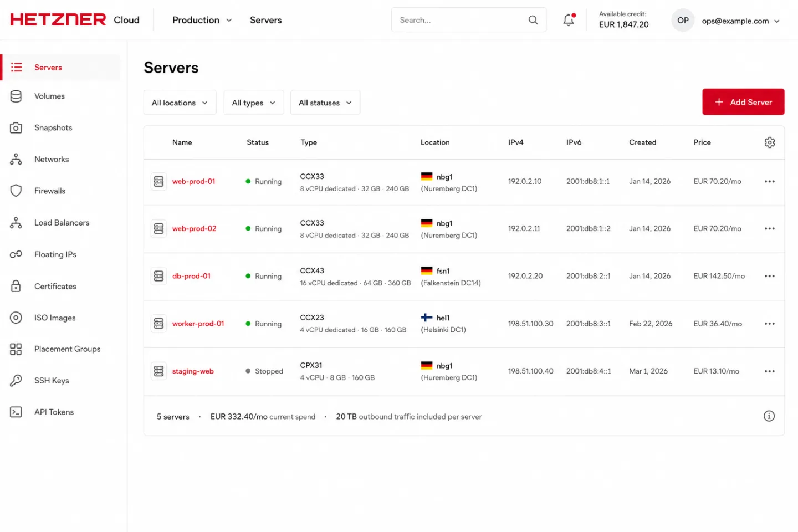Open actions menu for web-prod-02

(770, 228)
